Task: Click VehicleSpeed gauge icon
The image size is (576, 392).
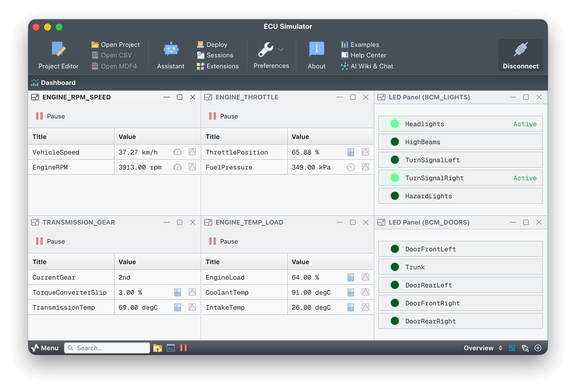Action: [178, 152]
